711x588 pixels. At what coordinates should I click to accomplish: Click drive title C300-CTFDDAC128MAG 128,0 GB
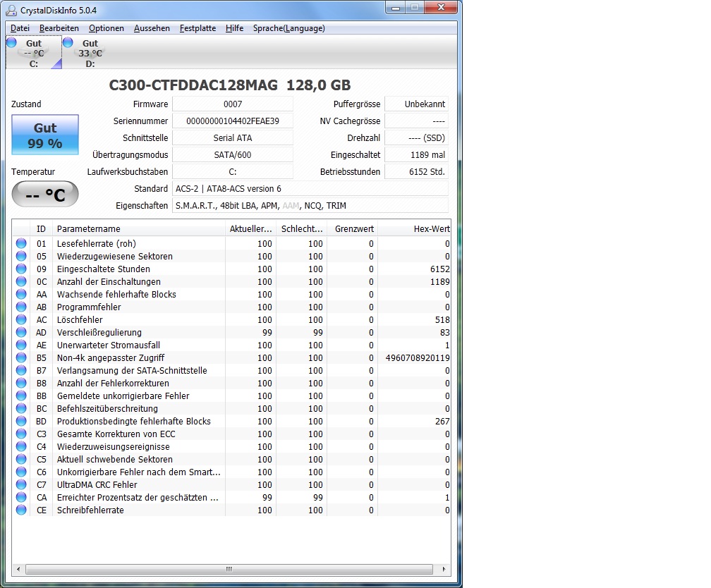point(230,85)
